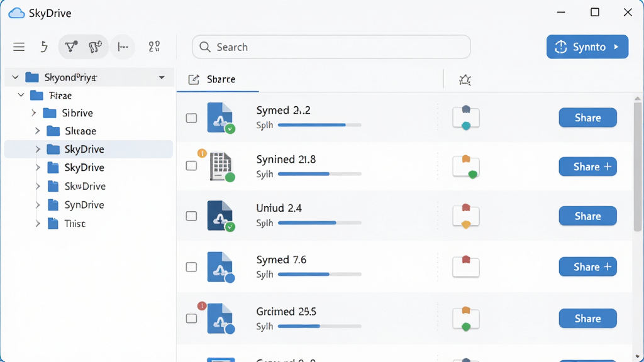Click the scrollbar down arrow
This screenshot has height=362, width=644.
pyautogui.click(x=638, y=357)
